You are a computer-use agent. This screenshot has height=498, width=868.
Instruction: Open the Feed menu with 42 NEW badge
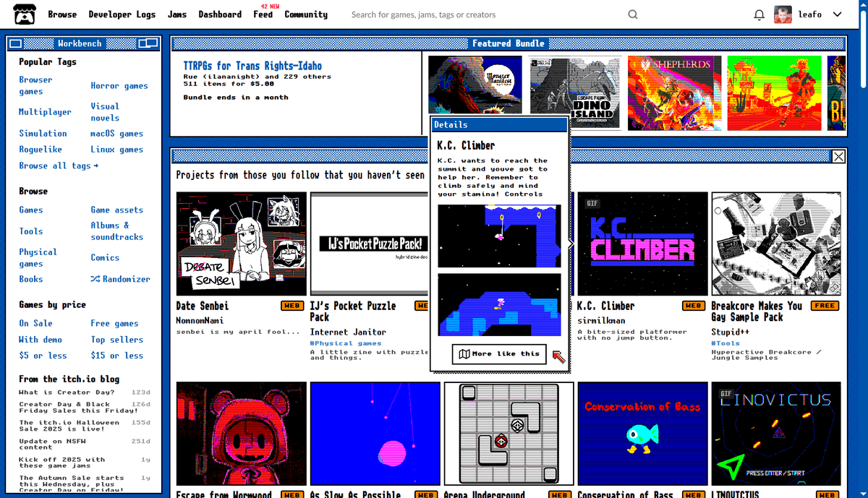click(x=263, y=14)
